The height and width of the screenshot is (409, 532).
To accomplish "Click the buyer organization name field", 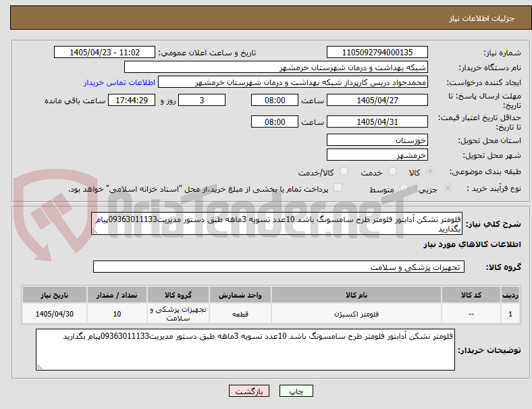I will [276, 67].
